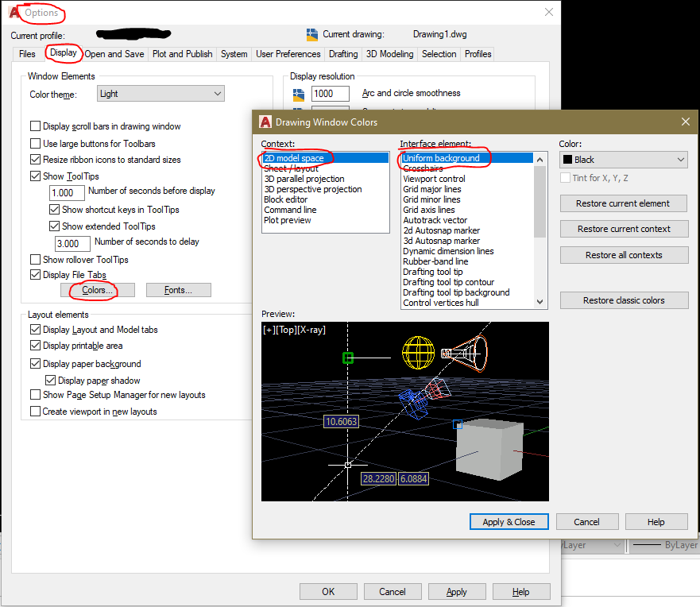The height and width of the screenshot is (607, 700).
Task: Click the Colors... button
Action: [97, 290]
